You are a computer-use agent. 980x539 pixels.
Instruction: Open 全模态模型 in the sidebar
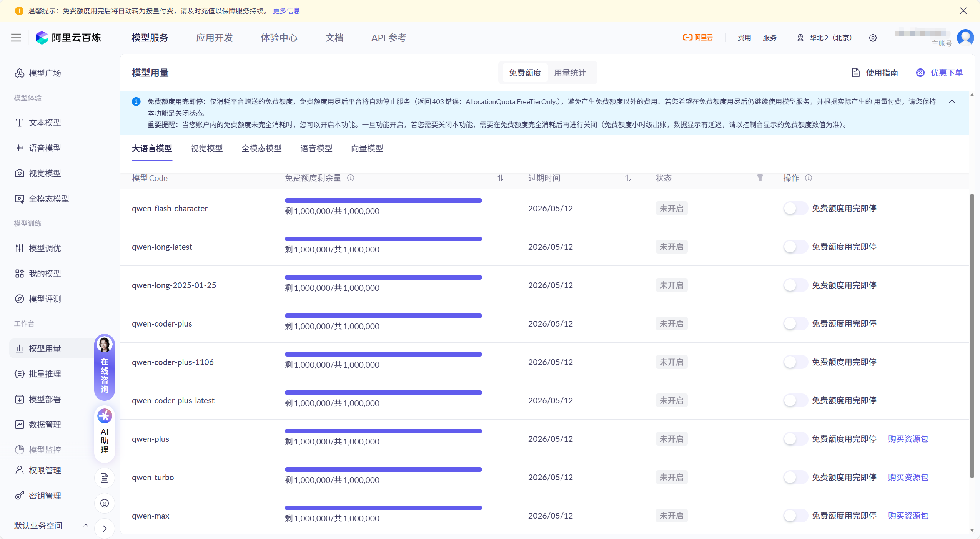point(42,199)
